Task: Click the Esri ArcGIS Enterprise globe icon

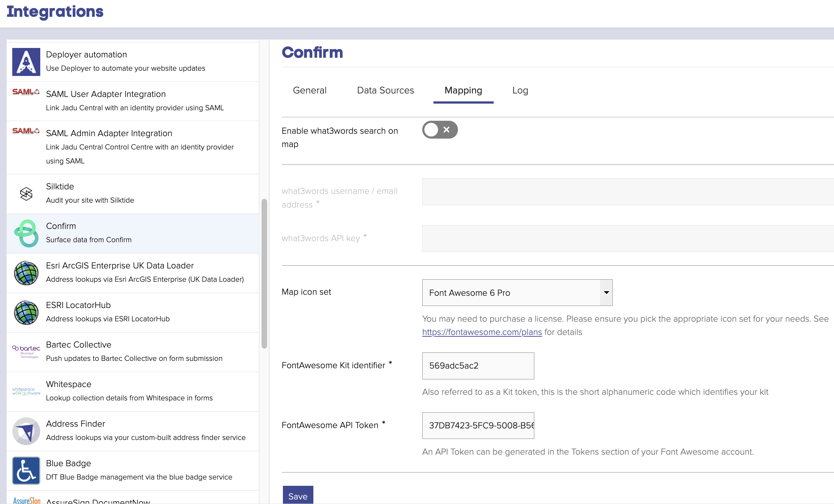Action: point(26,273)
